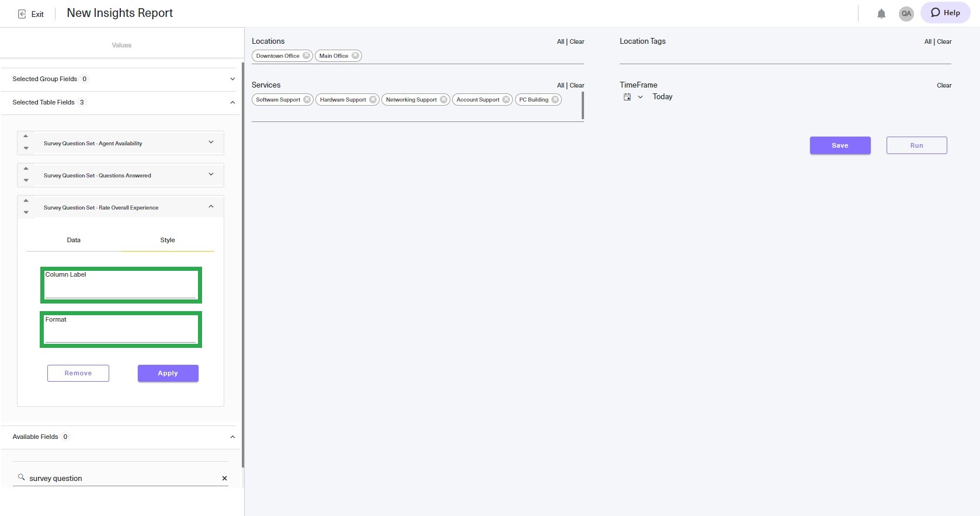This screenshot has width=980, height=516.
Task: Expand Selected Group Fields section
Action: click(x=232, y=79)
